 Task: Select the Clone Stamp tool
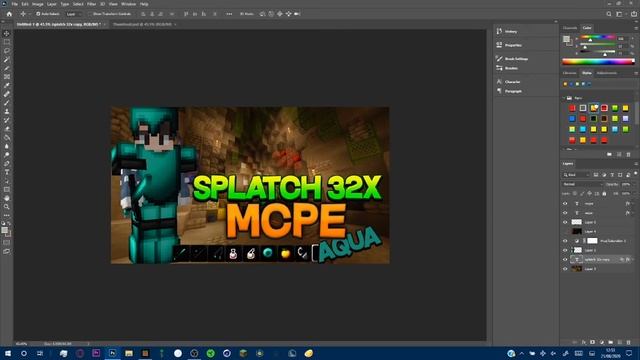[7, 111]
